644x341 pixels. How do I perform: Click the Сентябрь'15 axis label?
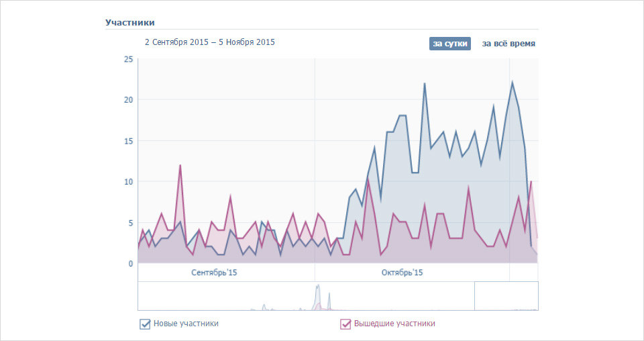214,273
